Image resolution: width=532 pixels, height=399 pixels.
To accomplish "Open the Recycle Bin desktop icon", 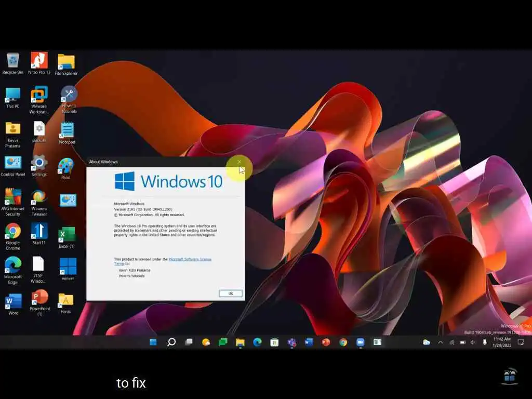I will [x=13, y=63].
